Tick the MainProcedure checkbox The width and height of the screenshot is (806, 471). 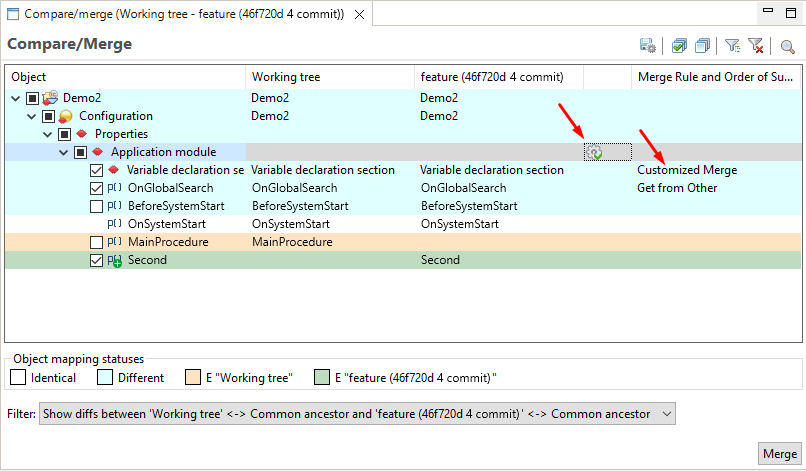96,242
